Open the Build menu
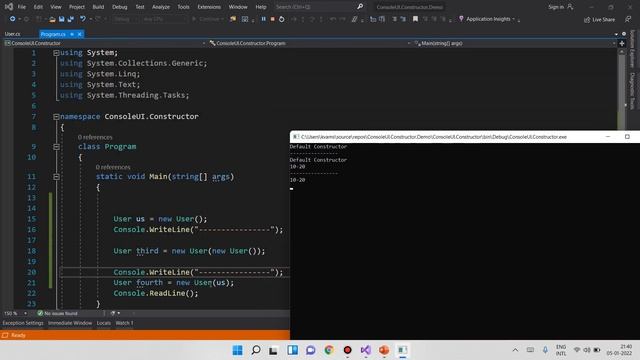 pyautogui.click(x=98, y=7)
